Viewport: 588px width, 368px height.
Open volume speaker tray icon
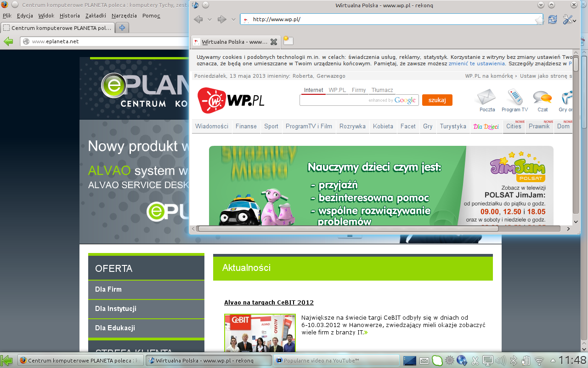500,361
